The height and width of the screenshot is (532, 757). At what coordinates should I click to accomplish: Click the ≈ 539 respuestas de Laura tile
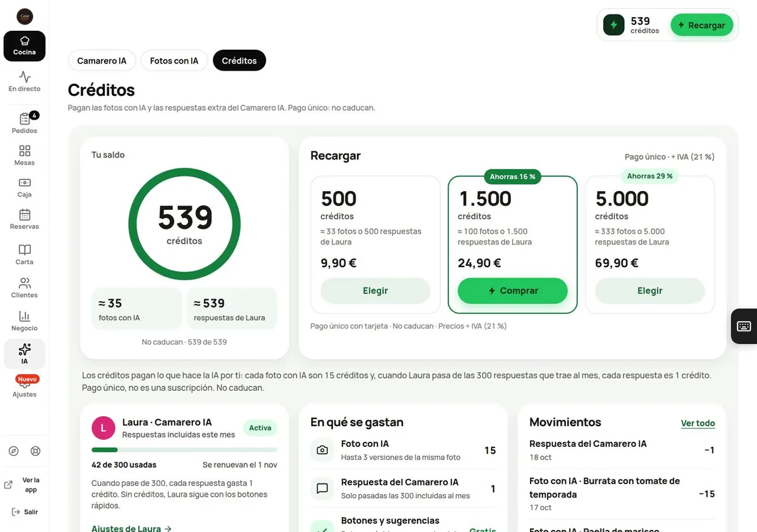(232, 309)
